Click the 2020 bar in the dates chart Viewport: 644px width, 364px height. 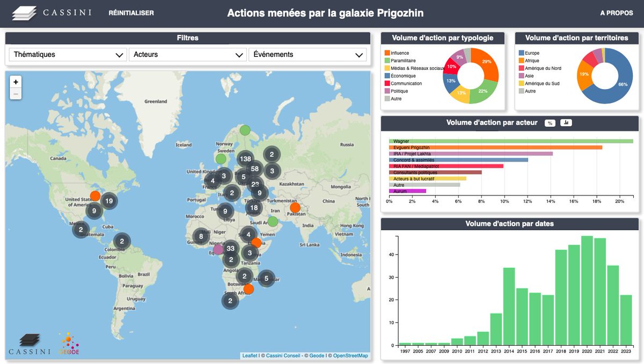tap(587, 290)
